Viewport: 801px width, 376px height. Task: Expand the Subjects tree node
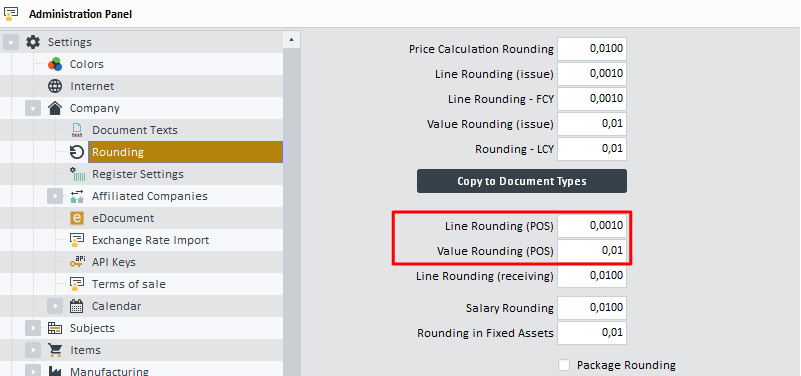click(33, 327)
